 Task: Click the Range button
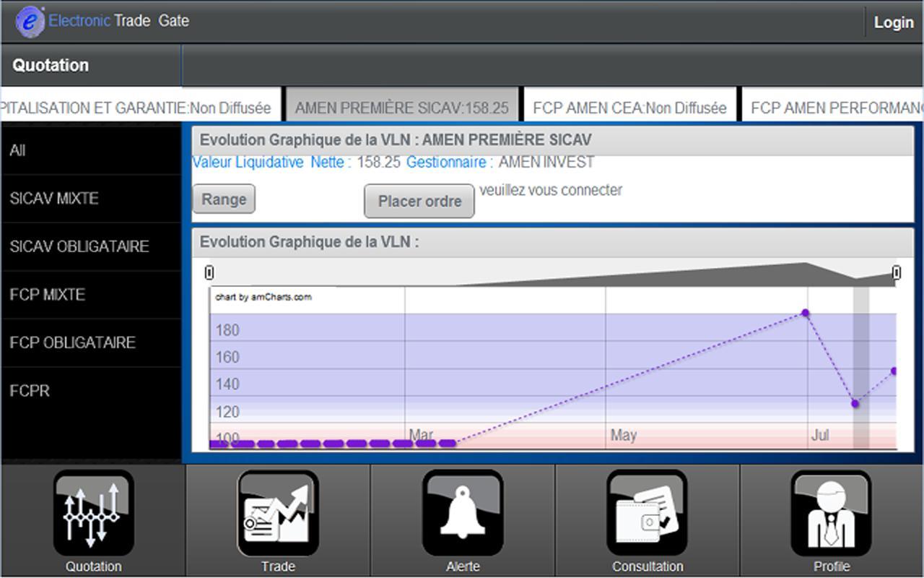click(224, 199)
